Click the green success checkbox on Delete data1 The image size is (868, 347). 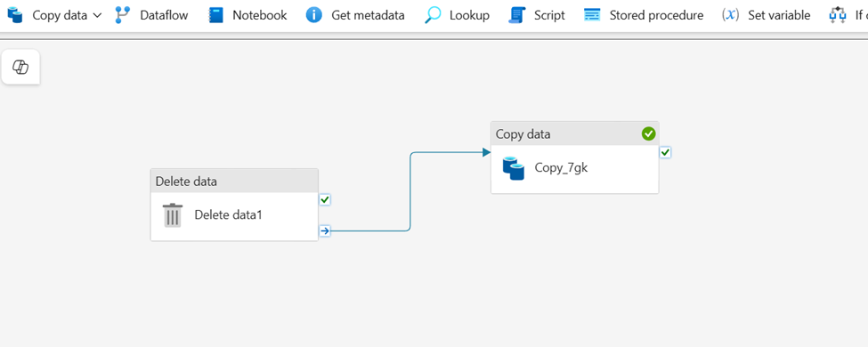click(325, 199)
